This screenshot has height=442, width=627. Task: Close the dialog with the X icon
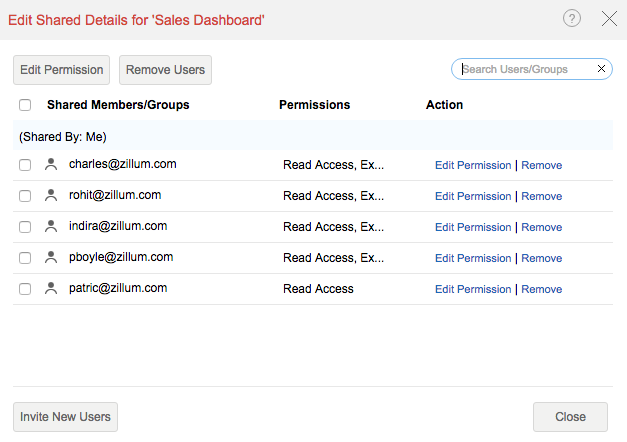click(609, 18)
